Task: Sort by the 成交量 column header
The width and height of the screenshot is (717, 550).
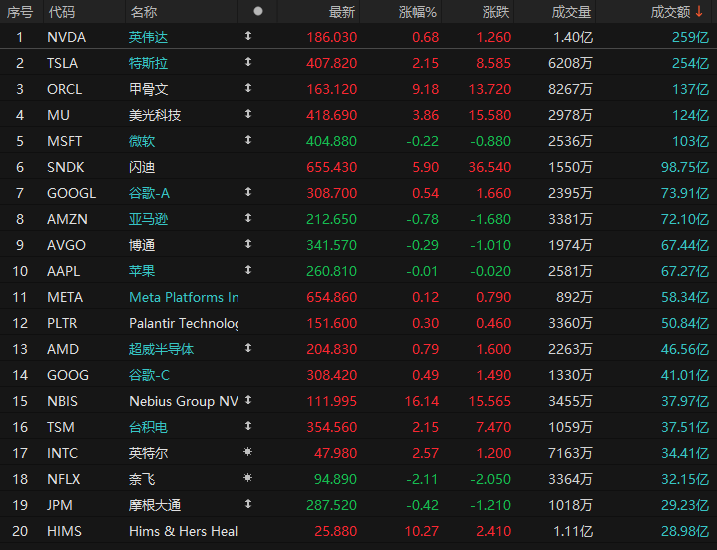Action: 571,12
